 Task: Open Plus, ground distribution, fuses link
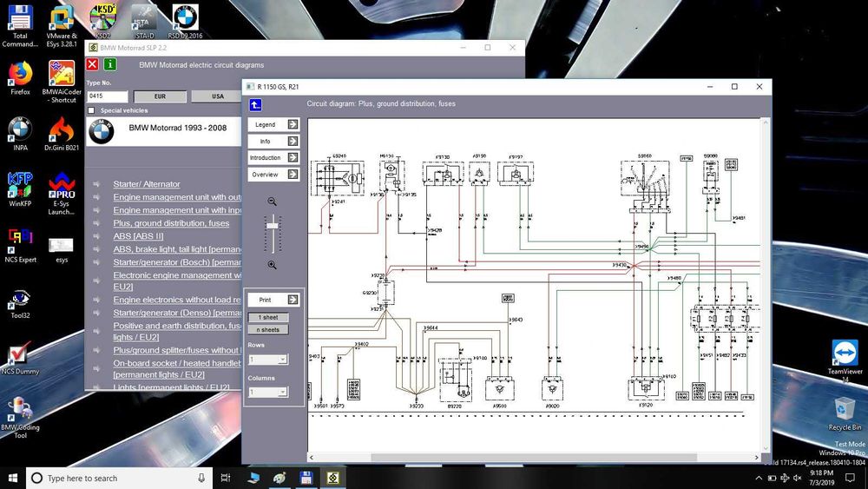click(171, 223)
